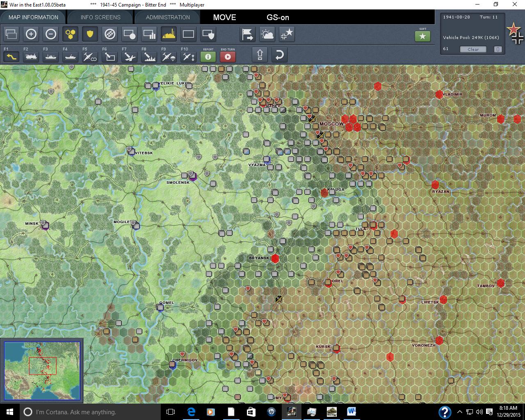Viewport: 525px width, 420px height.
Task: Toggle the yellow shield unit display
Action: click(90, 34)
